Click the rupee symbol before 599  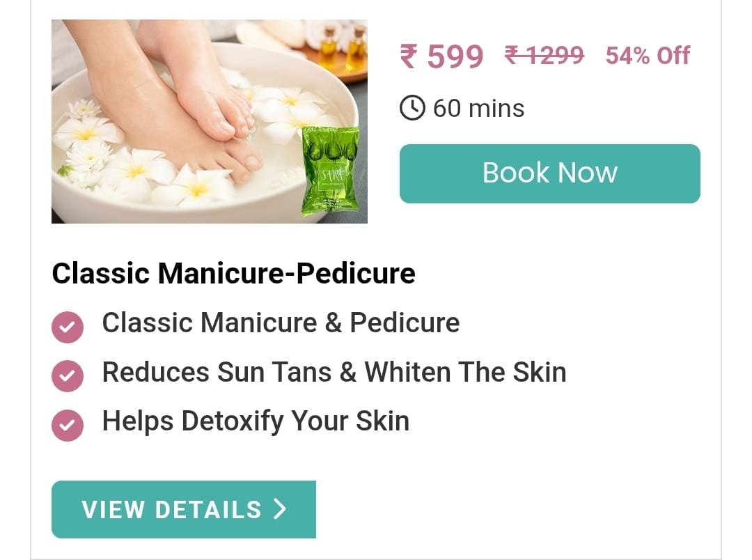tap(409, 56)
